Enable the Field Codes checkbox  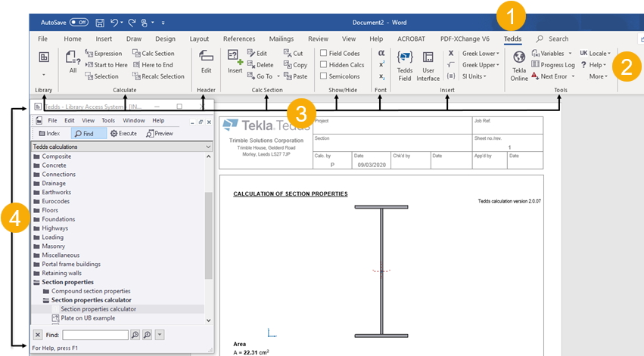[x=324, y=54]
